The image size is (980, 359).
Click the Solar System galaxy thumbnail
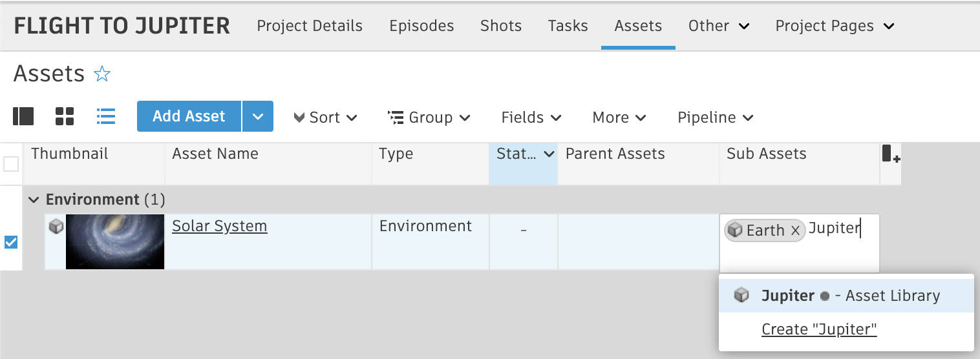(115, 241)
